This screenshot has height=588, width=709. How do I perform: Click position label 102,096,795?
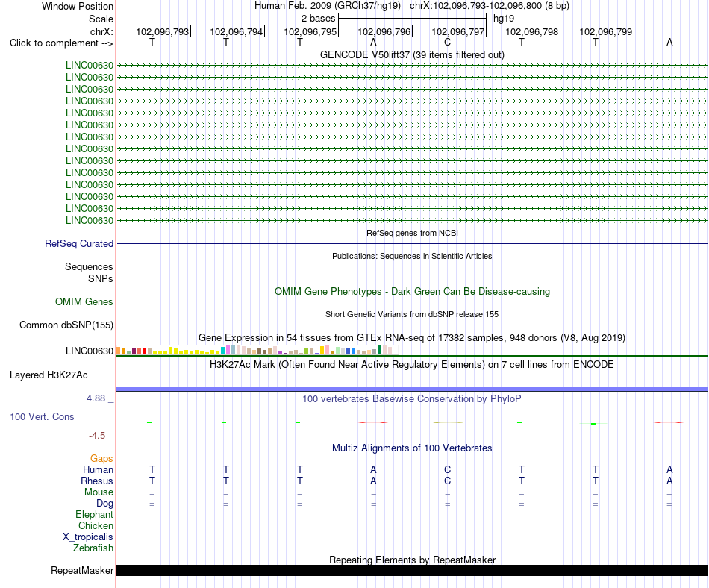(310, 31)
